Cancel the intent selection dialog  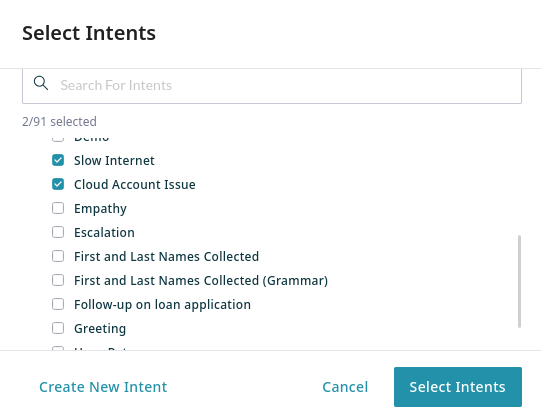pyautogui.click(x=345, y=387)
